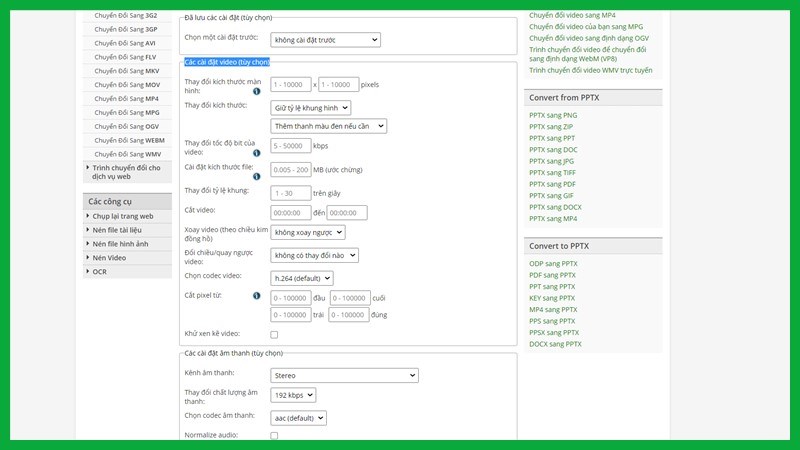Open the 'PPTX sang PDF' link
The height and width of the screenshot is (450, 800).
tap(552, 184)
